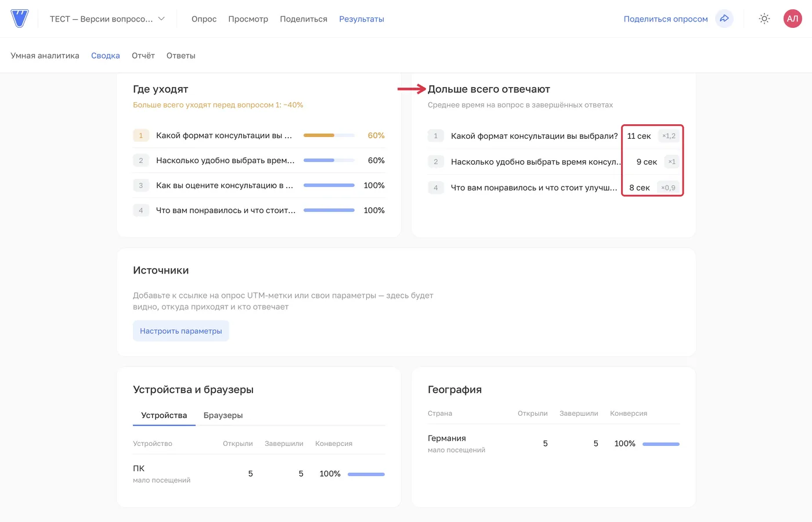812x522 pixels.
Task: Open the АЛ user avatar menu
Action: tap(792, 19)
